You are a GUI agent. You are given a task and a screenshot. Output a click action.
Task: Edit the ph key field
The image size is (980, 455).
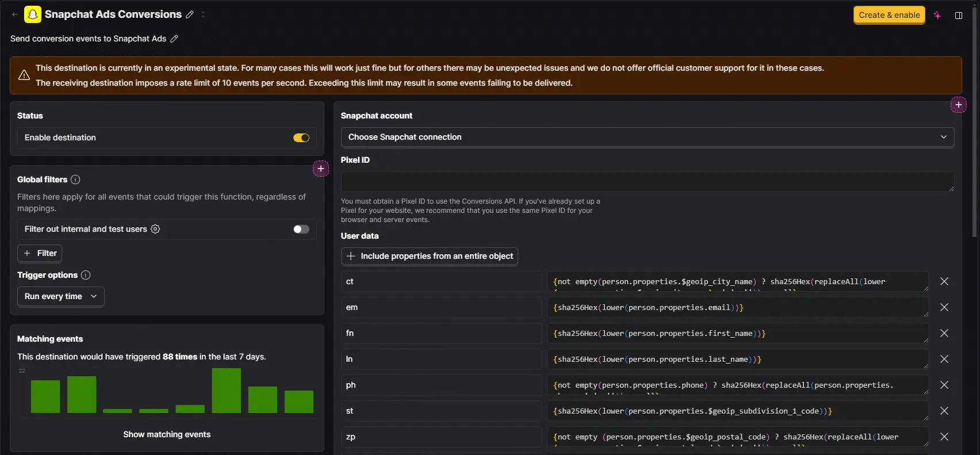pos(441,385)
